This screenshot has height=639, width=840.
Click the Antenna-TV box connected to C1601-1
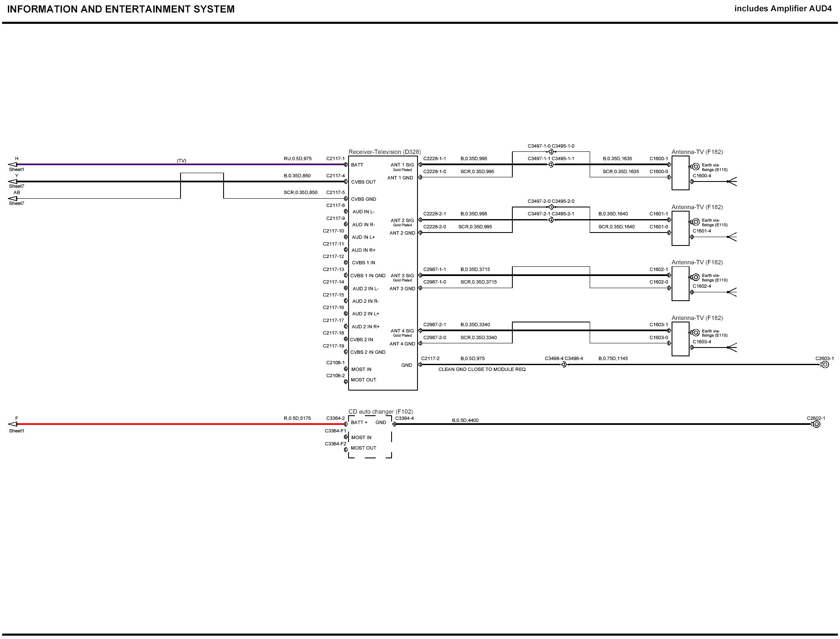[x=680, y=228]
